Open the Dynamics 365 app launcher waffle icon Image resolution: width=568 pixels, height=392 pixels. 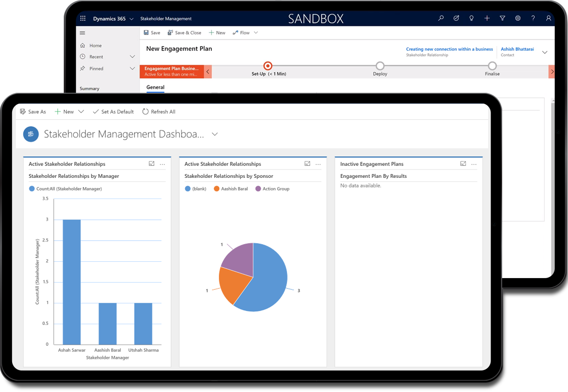(83, 18)
